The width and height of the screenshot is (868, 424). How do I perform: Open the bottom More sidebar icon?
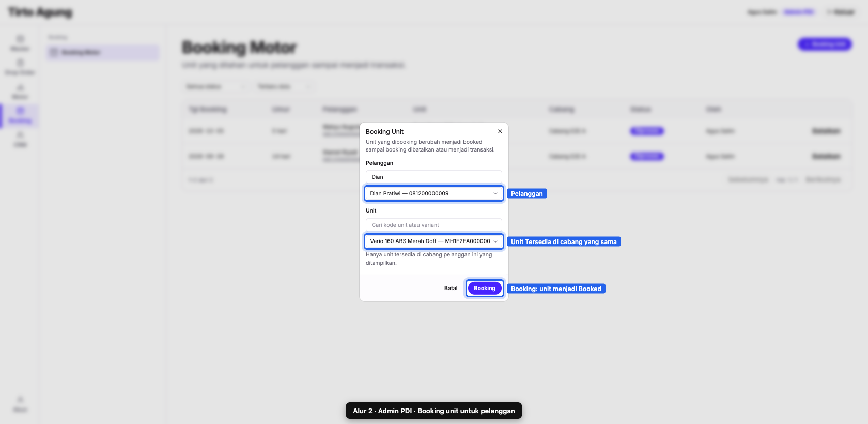(20, 404)
